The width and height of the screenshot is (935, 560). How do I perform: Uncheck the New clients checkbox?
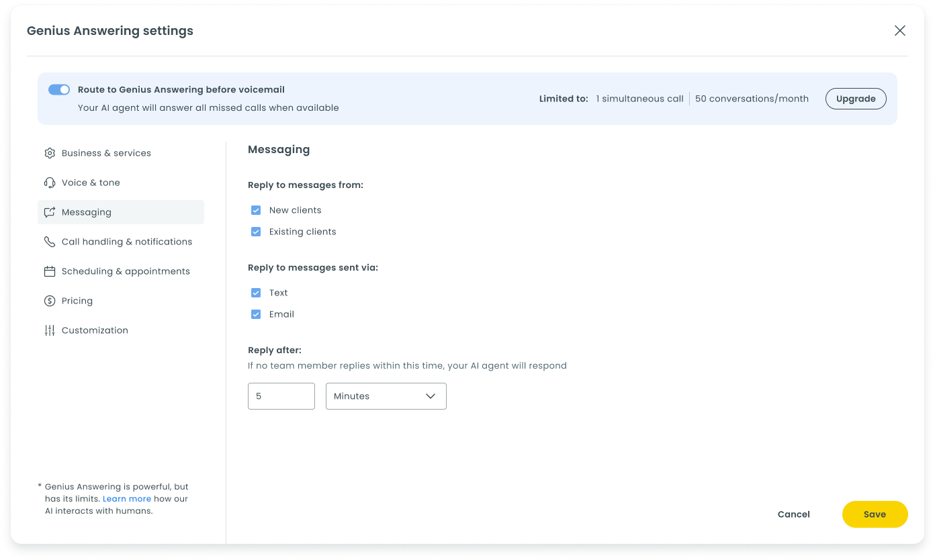(x=256, y=210)
